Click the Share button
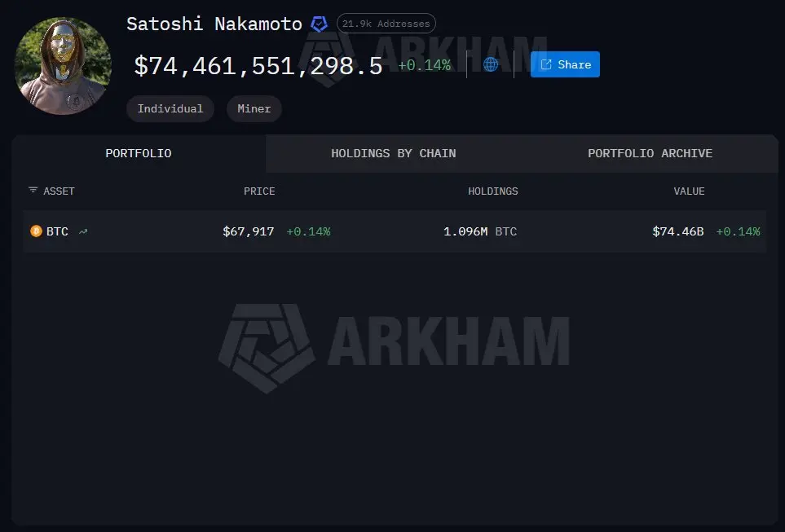The height and width of the screenshot is (532, 785). [x=565, y=64]
